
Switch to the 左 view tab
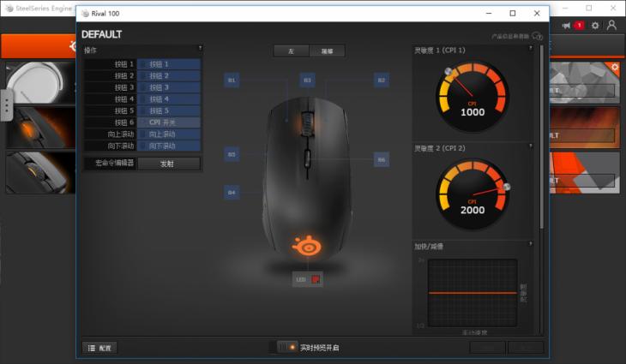[x=291, y=51]
